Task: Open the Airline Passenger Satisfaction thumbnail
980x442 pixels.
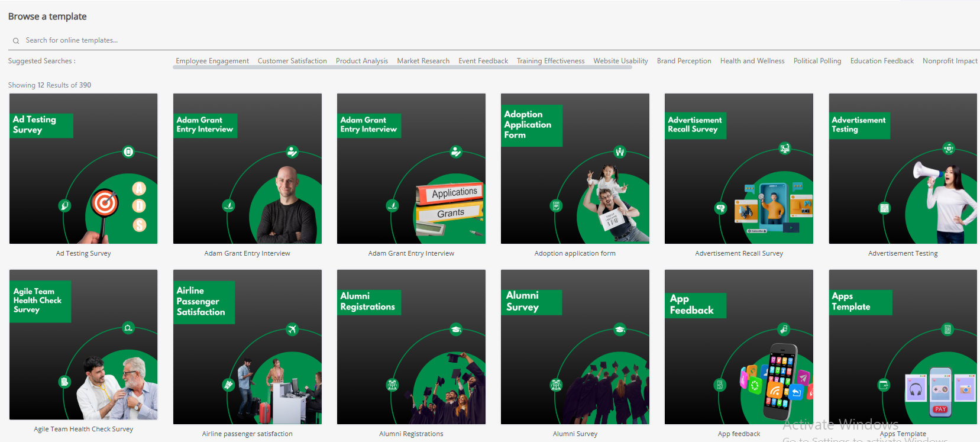Action: tap(247, 347)
